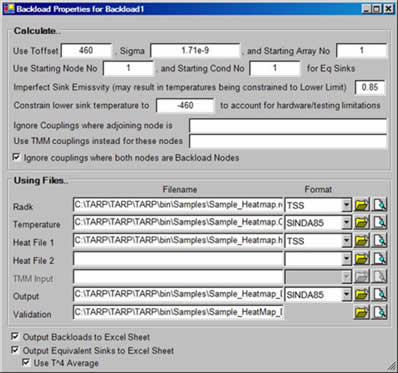Preview the Output file

[380, 294]
